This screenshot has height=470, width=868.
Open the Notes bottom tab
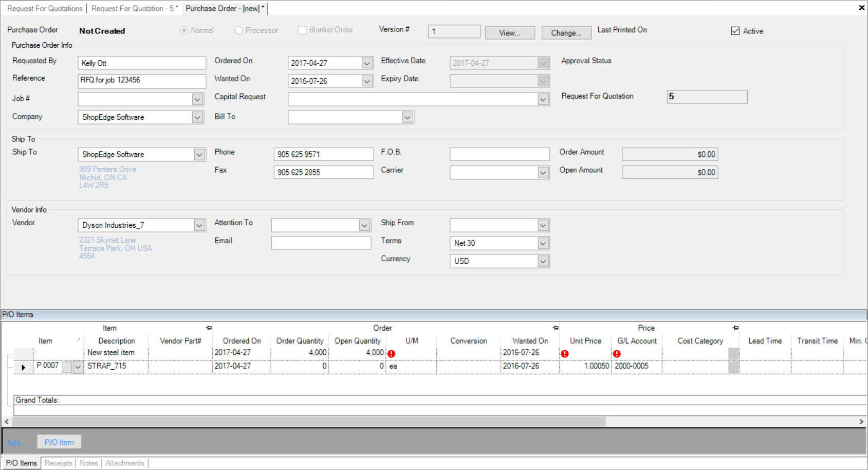point(89,463)
